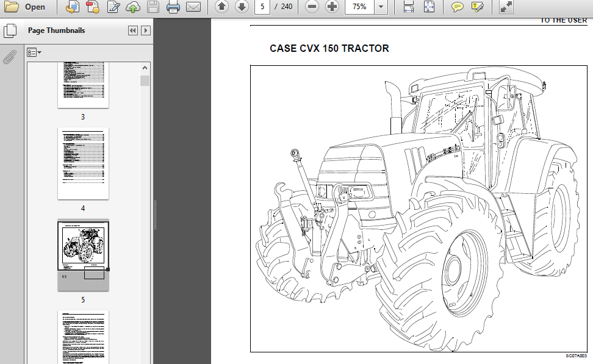Click the page number input field
The width and height of the screenshot is (593, 364).
[262, 7]
